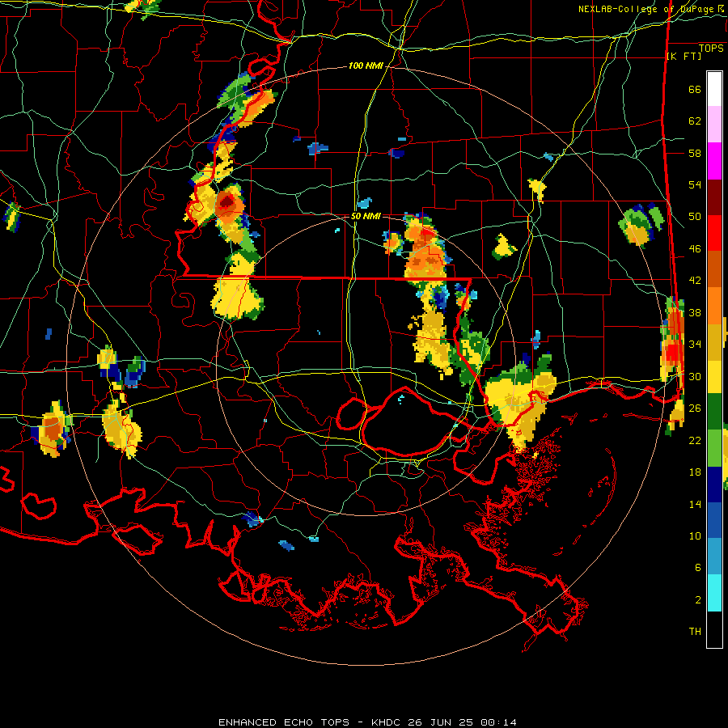Click the maroon storm core northwest of the radar

pos(227,202)
